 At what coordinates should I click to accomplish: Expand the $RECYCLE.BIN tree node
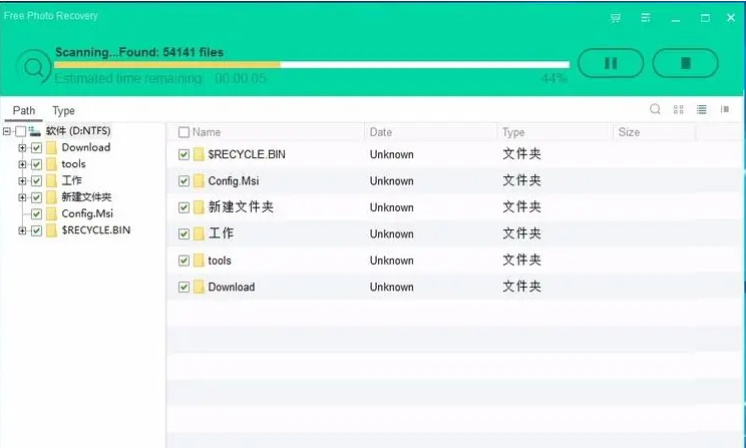coord(22,231)
